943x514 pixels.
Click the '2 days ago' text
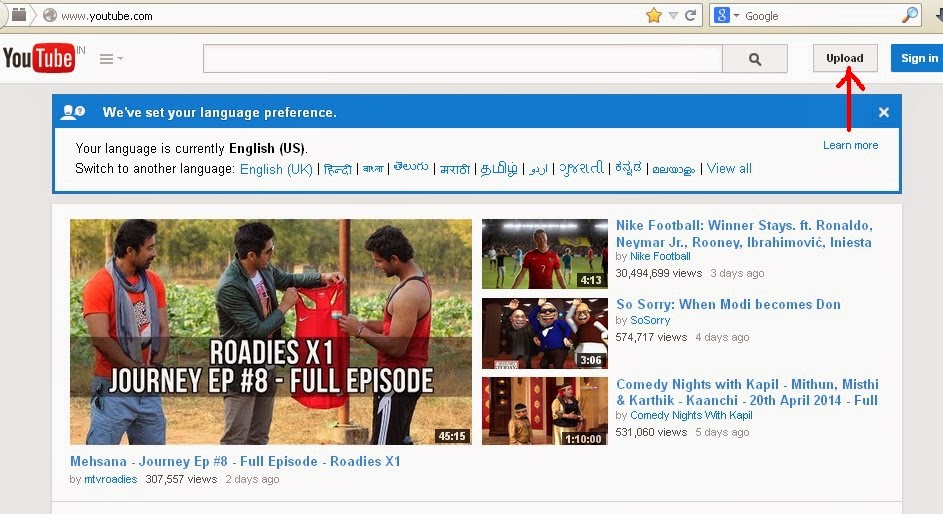252,479
